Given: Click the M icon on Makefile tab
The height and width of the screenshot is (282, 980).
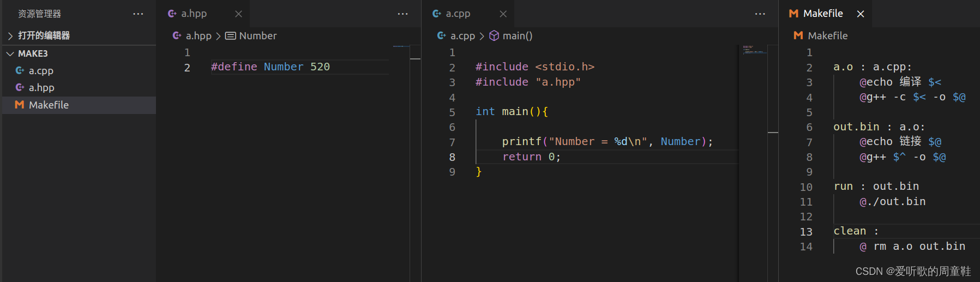Looking at the screenshot, I should pyautogui.click(x=794, y=14).
